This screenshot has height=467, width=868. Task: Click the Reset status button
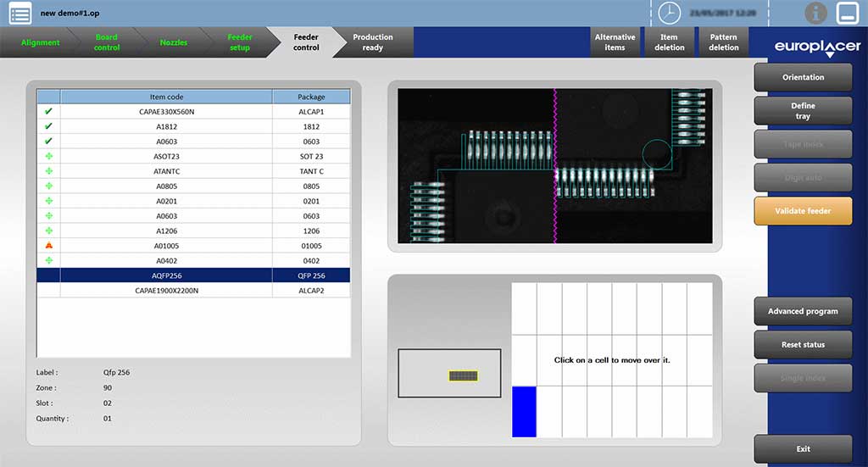[803, 345]
